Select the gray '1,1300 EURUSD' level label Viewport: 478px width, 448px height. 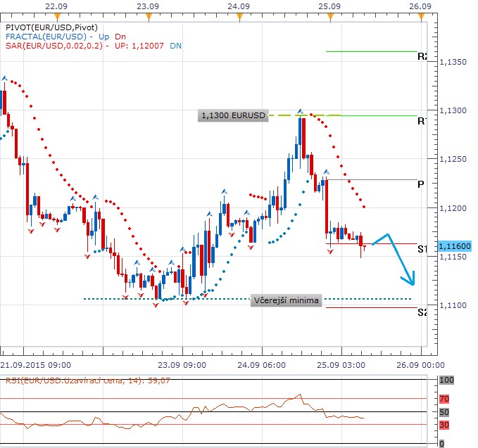point(234,115)
